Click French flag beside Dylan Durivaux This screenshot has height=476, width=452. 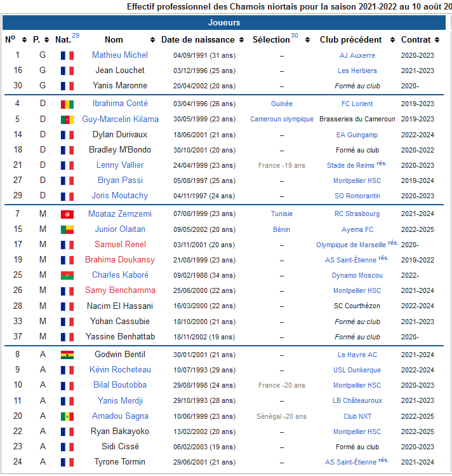pos(67,135)
